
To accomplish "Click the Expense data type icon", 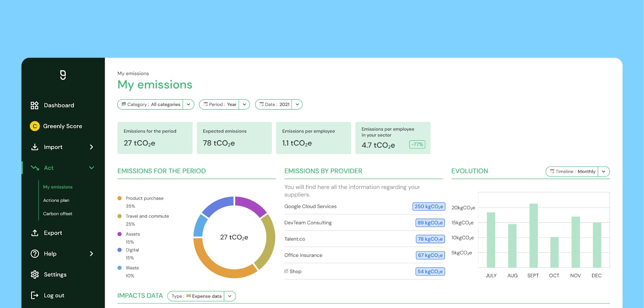I will pos(189,296).
